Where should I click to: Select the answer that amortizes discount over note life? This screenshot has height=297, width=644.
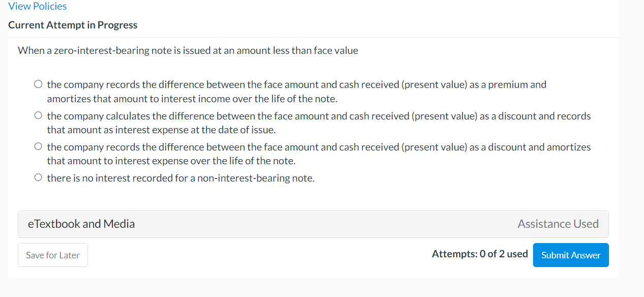[38, 146]
